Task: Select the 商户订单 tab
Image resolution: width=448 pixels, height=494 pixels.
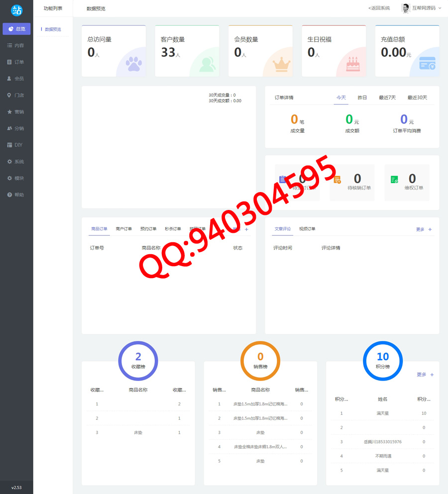Action: coord(123,229)
